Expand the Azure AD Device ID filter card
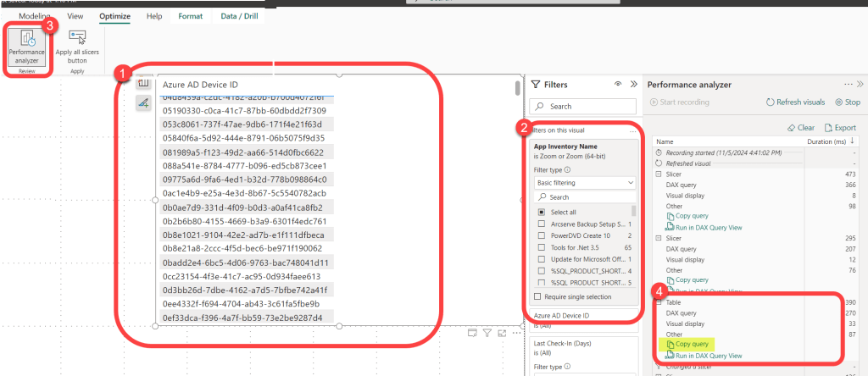868x376 pixels. (585, 321)
